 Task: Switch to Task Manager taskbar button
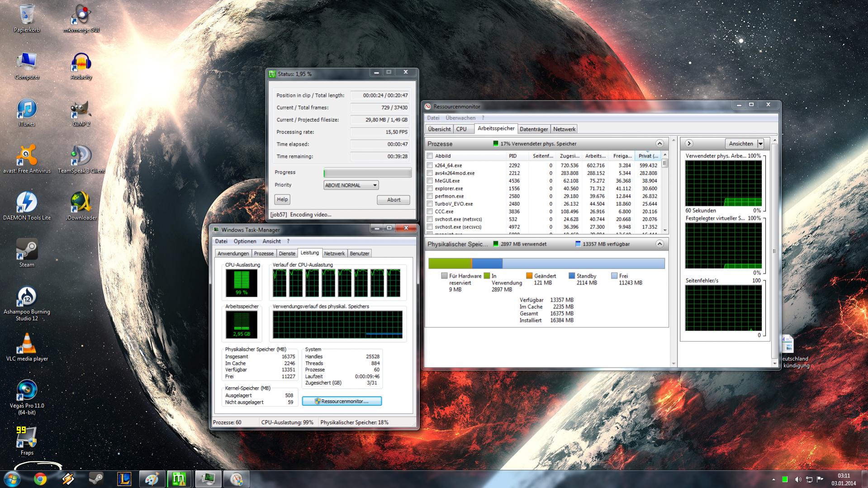click(208, 479)
